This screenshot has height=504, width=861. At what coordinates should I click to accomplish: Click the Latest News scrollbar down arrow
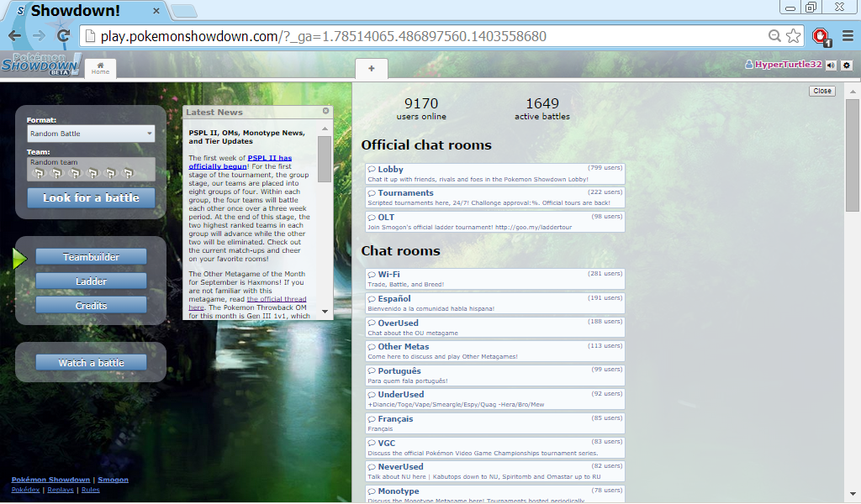pos(325,312)
